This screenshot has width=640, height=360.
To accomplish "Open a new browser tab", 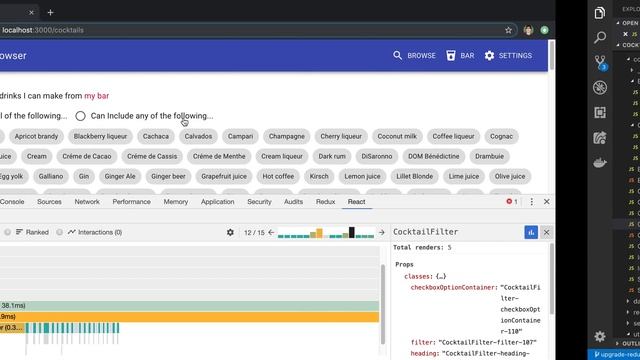I will click(50, 13).
